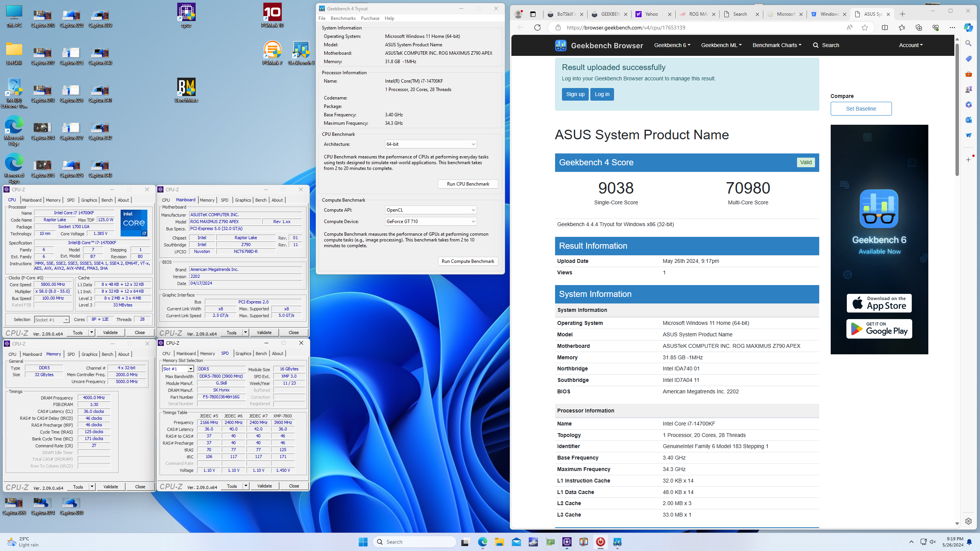Click the browser page vertical scrollbar
This screenshot has width=980, height=551.
click(957, 109)
